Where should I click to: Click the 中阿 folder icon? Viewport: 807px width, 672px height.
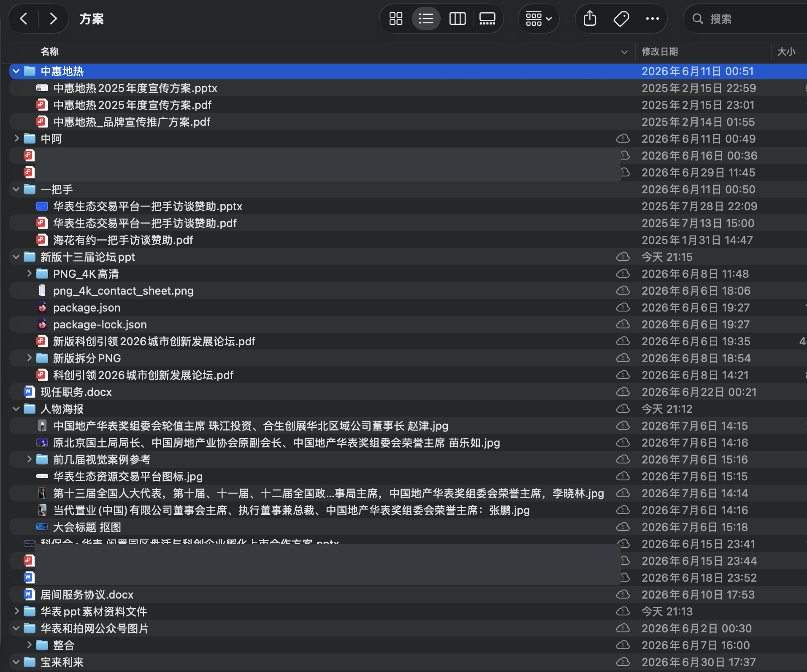coord(30,138)
